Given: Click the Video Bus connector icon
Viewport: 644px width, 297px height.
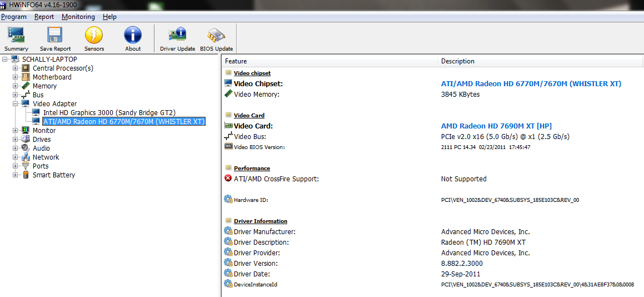Looking at the screenshot, I should (x=228, y=136).
